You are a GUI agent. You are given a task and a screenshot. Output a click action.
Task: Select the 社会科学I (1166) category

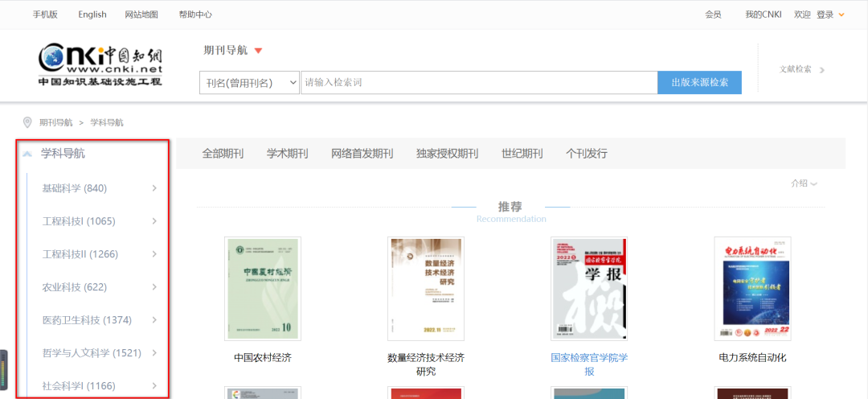(79, 385)
